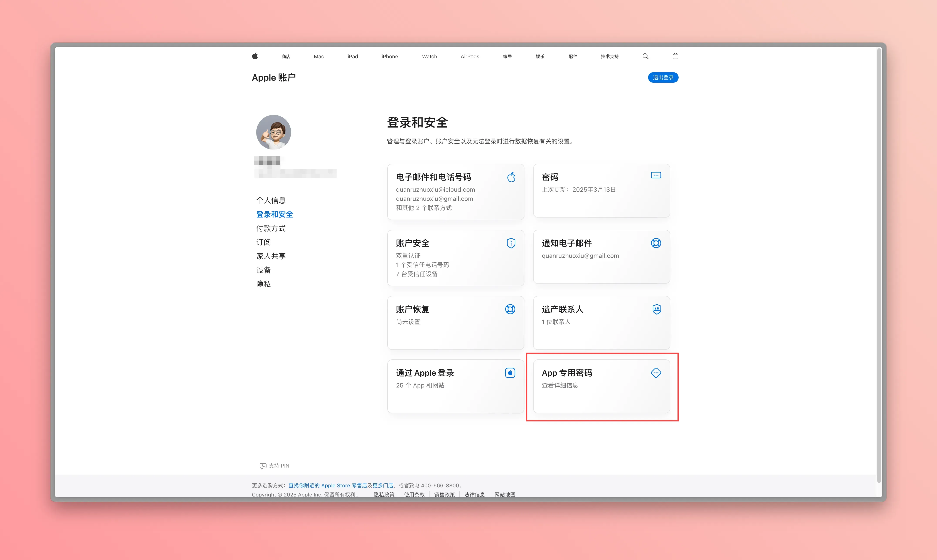Click the password card's ellipsis icon
The width and height of the screenshot is (937, 560).
656,175
